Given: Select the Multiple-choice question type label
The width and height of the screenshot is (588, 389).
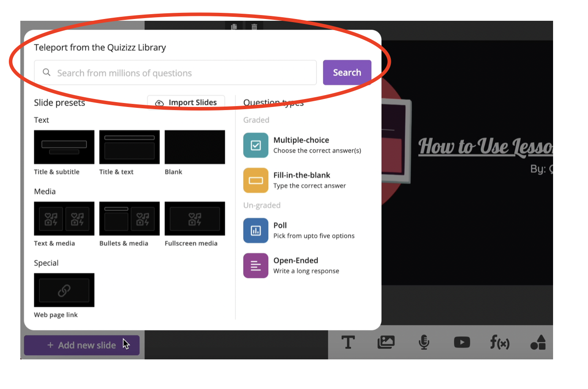Looking at the screenshot, I should (301, 140).
